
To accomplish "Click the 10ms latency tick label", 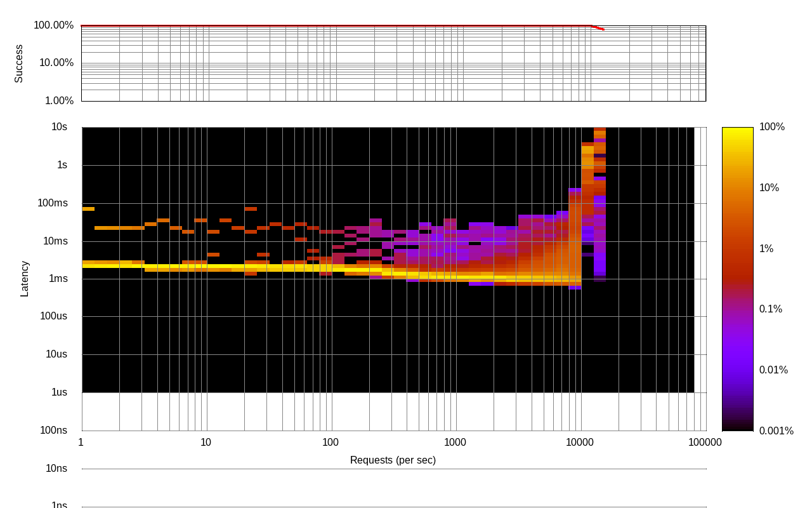I will [55, 241].
